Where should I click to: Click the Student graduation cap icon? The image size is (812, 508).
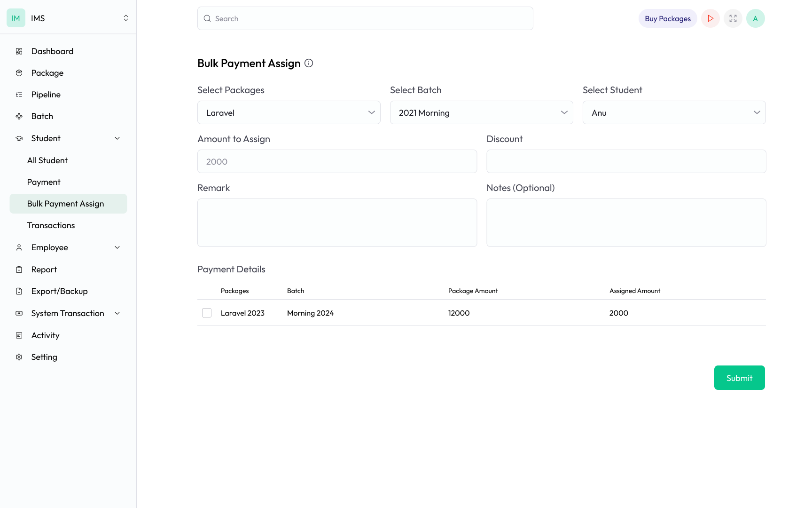19,138
